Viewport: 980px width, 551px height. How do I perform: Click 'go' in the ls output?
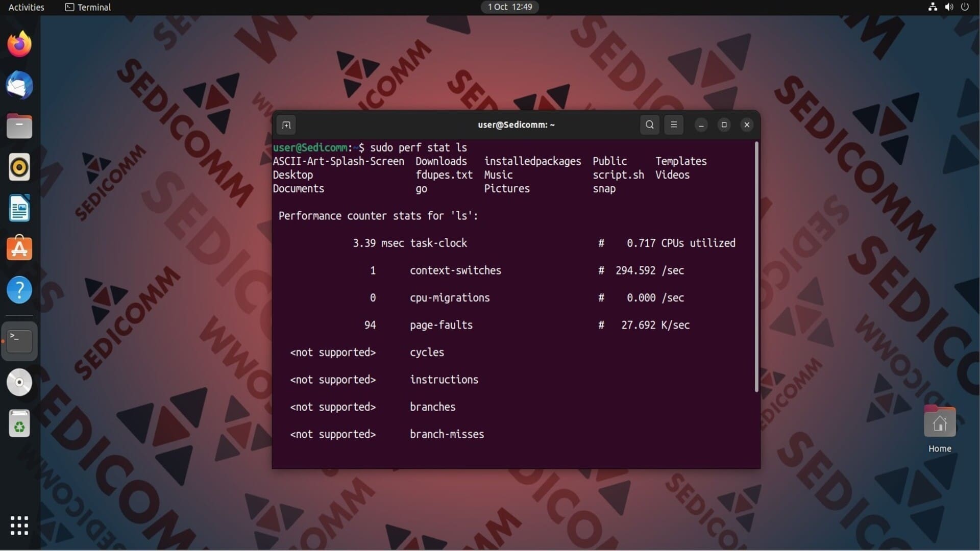coord(421,189)
